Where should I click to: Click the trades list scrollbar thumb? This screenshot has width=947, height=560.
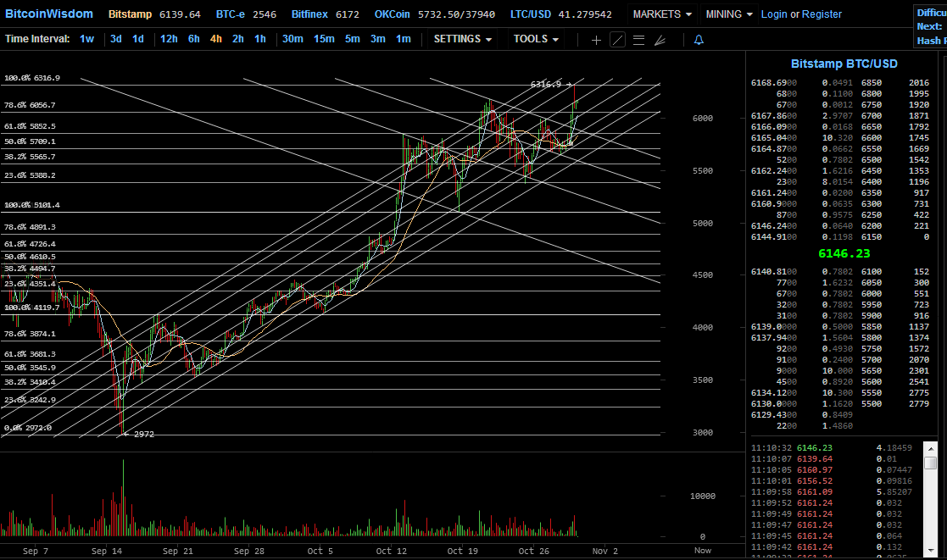pyautogui.click(x=931, y=463)
